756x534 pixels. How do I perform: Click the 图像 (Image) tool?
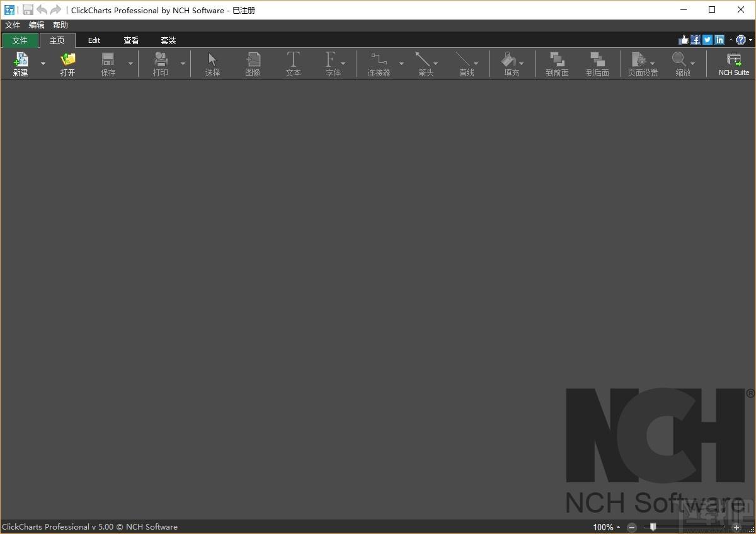[253, 59]
